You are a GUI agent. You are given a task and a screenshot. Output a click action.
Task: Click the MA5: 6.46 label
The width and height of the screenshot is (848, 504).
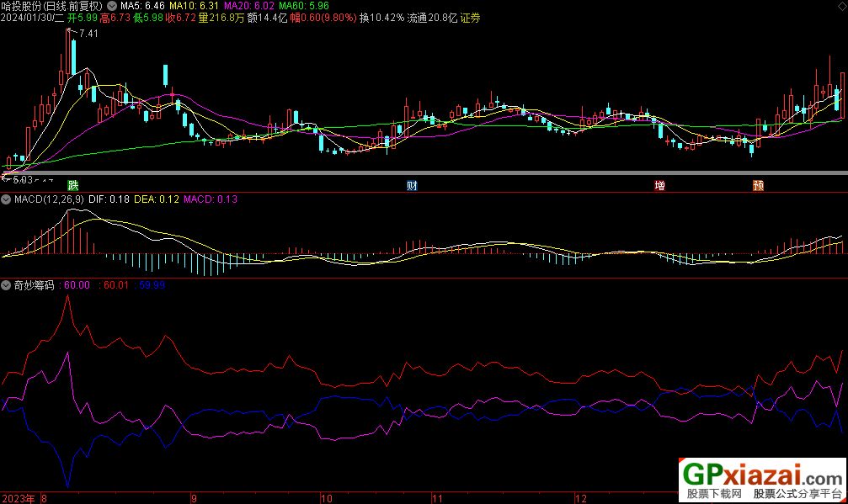[x=142, y=6]
